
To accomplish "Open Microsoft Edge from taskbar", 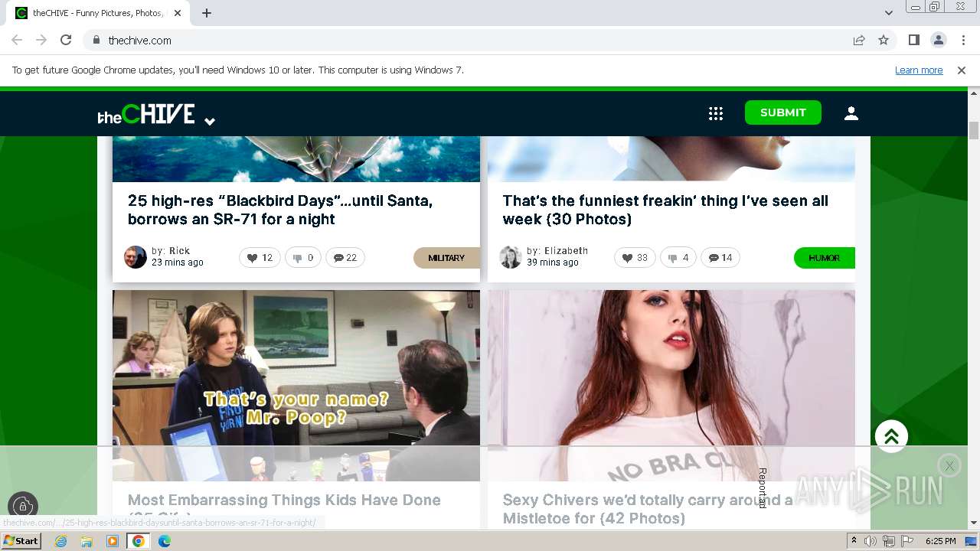I will (x=165, y=541).
